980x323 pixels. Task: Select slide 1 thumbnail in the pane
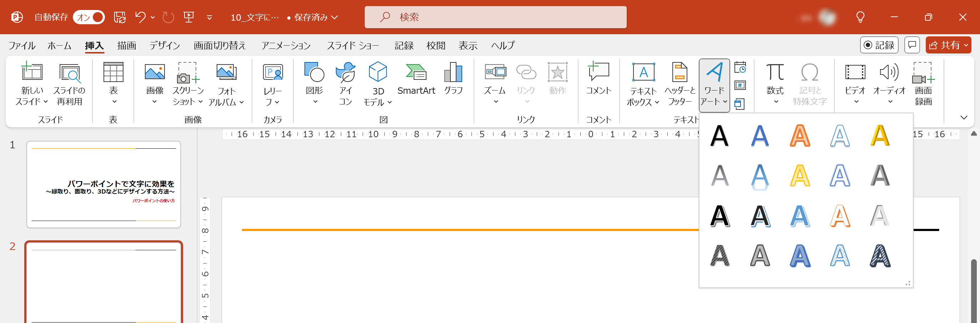click(103, 185)
